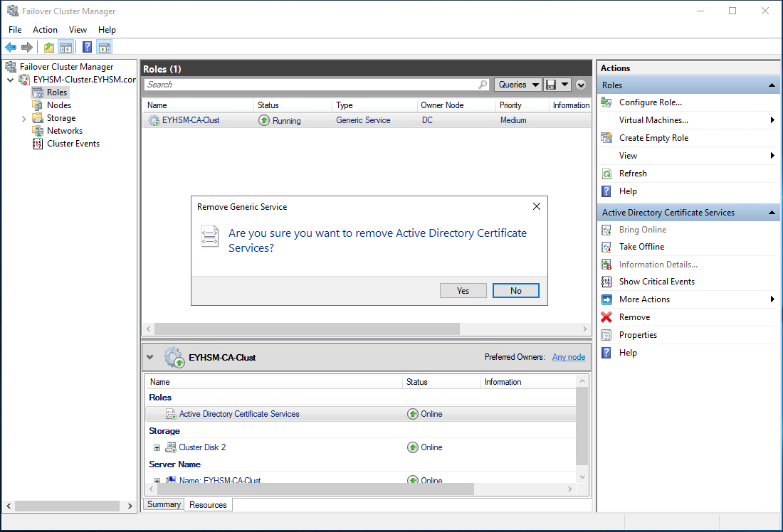Click Create Empty Role action

653,138
